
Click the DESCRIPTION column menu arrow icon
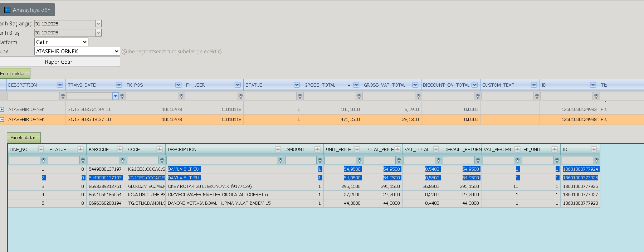60,85
